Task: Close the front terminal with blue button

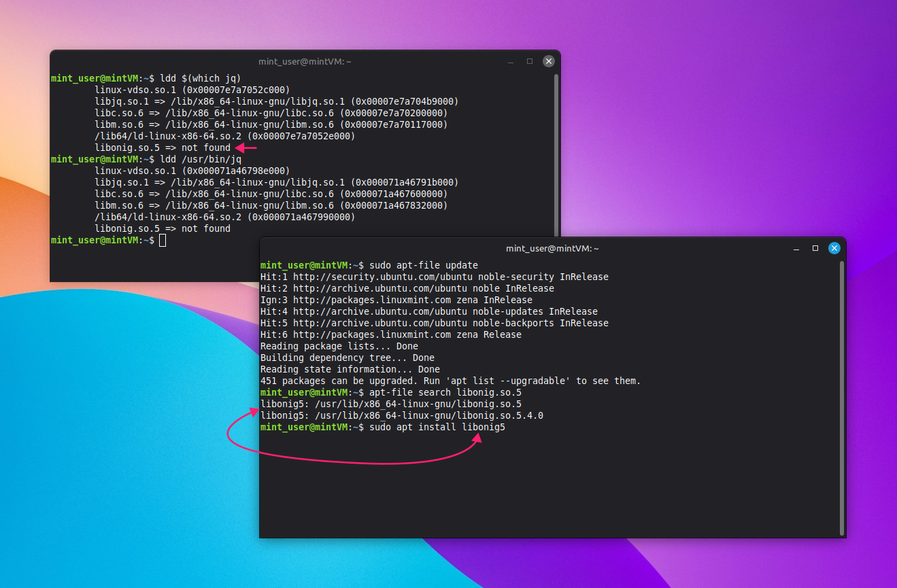Action: click(834, 248)
